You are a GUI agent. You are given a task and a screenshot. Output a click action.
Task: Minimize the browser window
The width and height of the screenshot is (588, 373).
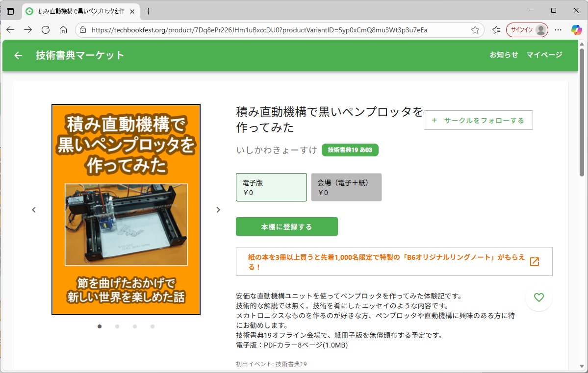[531, 10]
